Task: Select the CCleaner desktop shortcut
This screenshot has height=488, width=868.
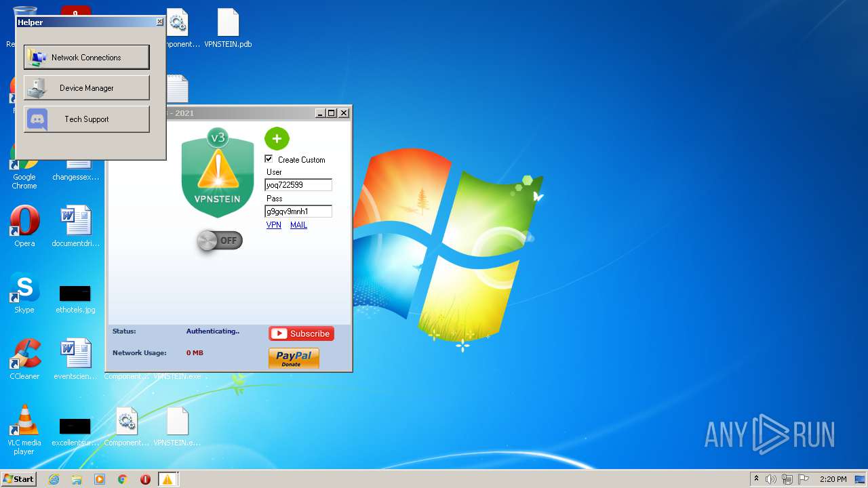Action: click(x=24, y=359)
